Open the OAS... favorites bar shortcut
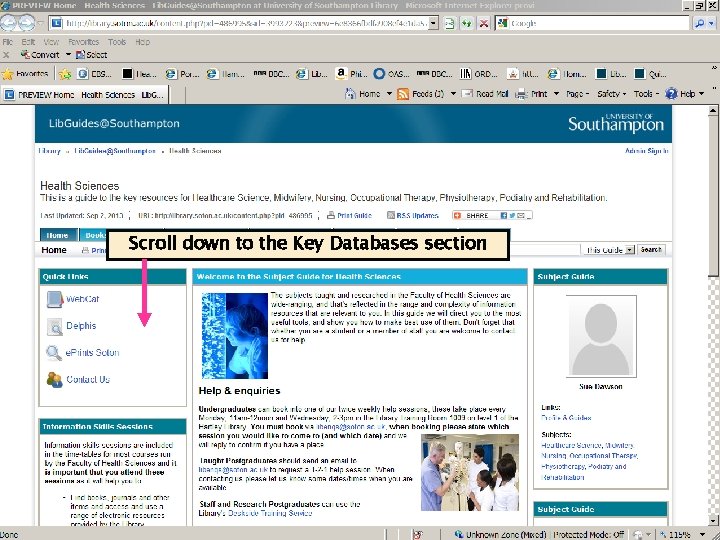 [x=391, y=74]
